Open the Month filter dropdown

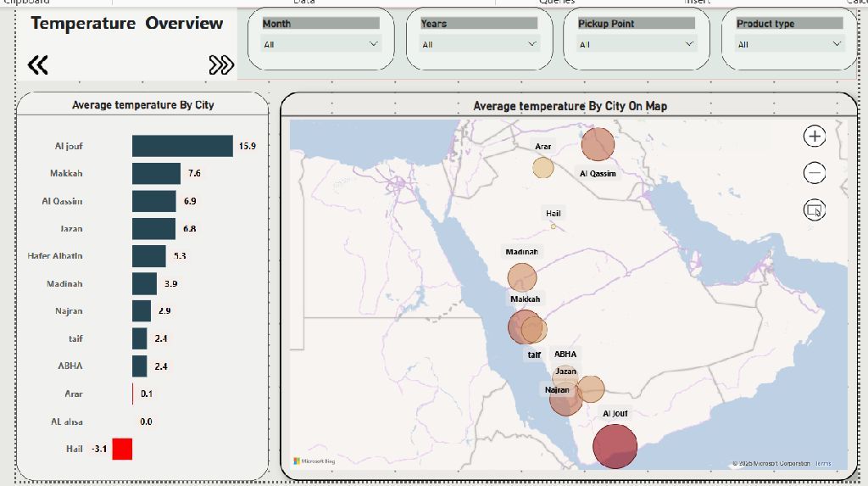point(321,44)
